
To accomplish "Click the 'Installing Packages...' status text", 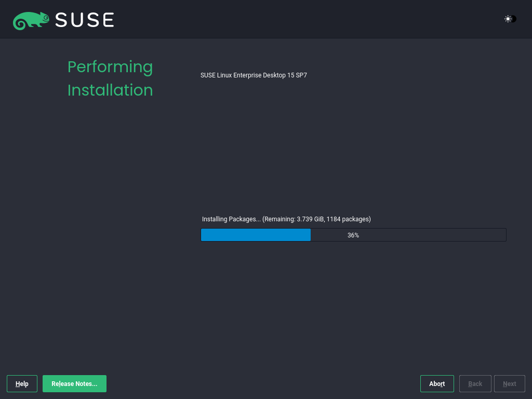I will (231, 219).
